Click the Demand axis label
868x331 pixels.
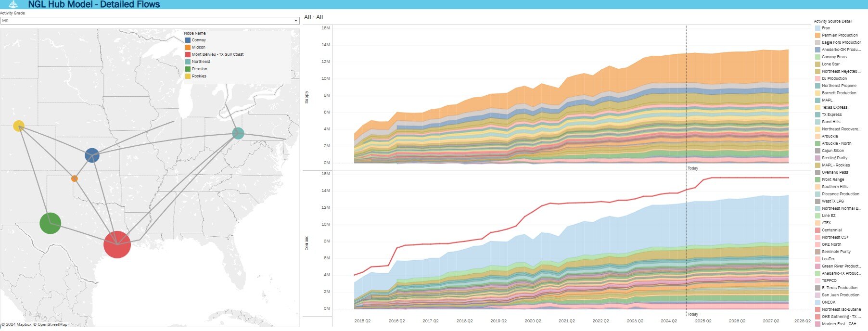point(307,242)
